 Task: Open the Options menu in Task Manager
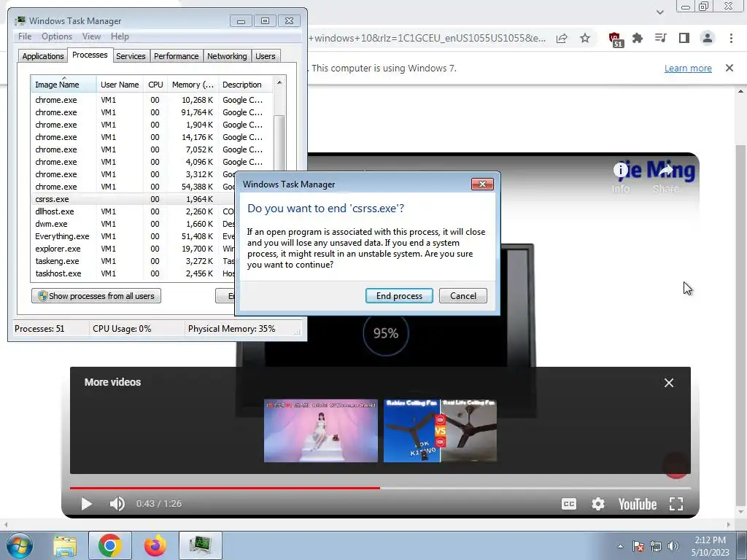57,36
